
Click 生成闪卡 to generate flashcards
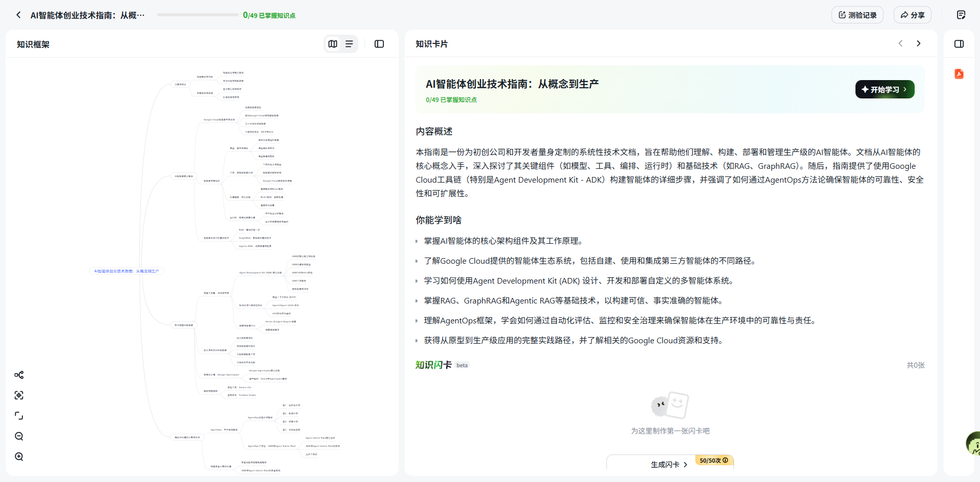[x=669, y=464]
